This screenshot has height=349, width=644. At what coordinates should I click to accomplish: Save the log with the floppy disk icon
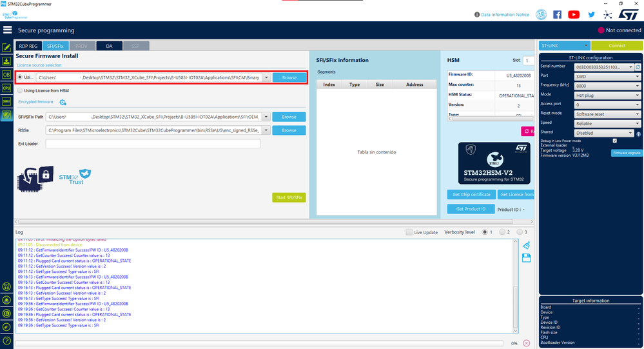point(526,258)
